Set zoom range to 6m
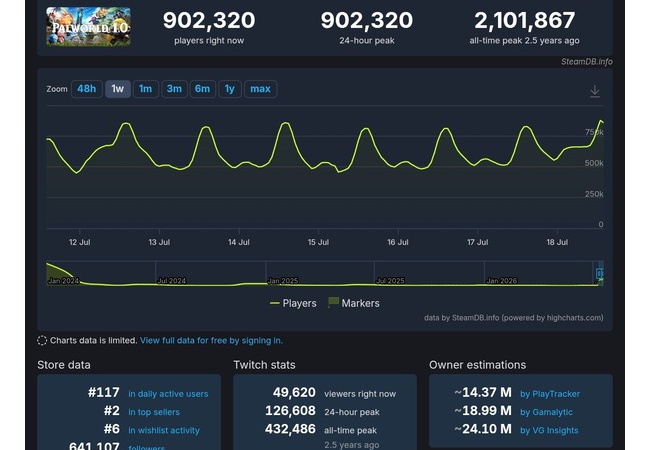This screenshot has height=450, width=650. coord(202,89)
